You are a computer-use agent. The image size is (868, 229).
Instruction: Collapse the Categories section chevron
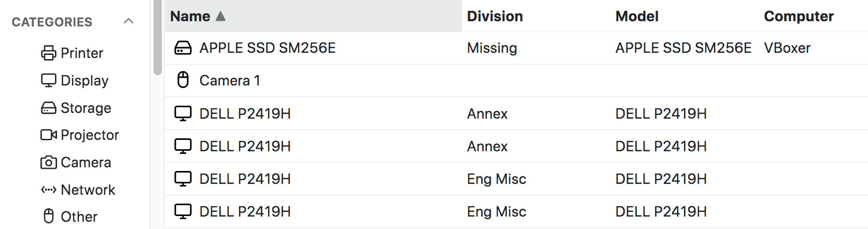129,21
